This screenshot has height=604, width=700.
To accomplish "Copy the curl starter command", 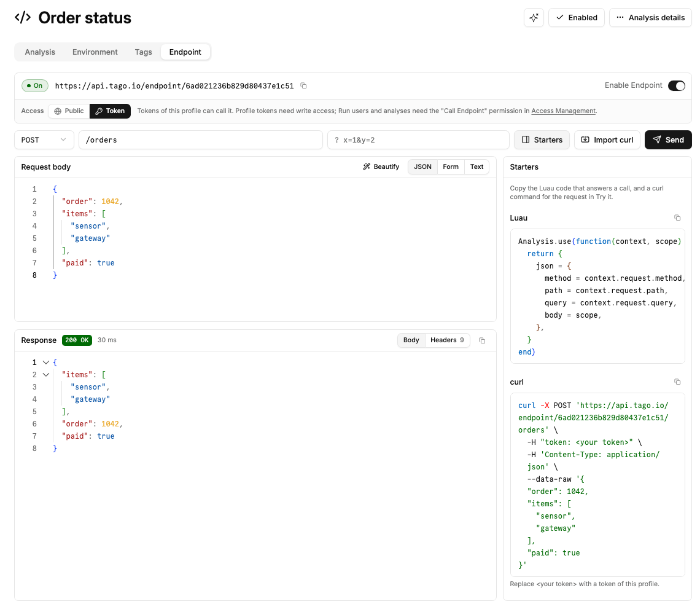I will click(677, 382).
